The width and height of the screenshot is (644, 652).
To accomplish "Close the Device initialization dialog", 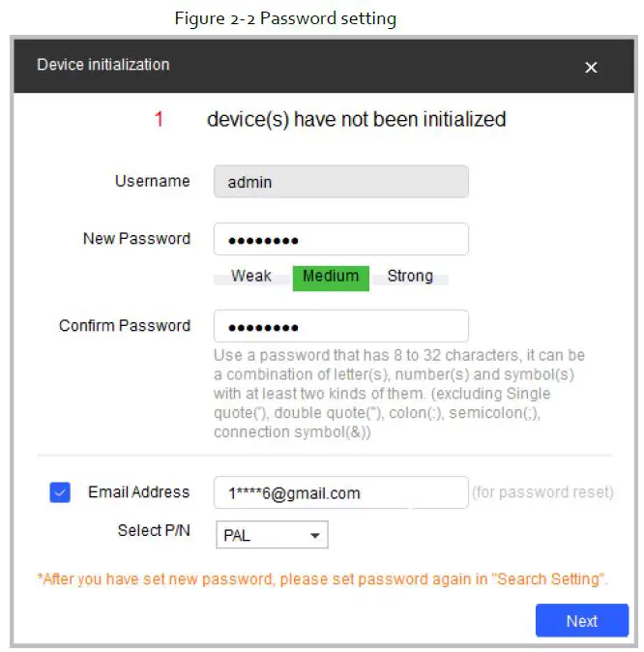I will (x=591, y=67).
